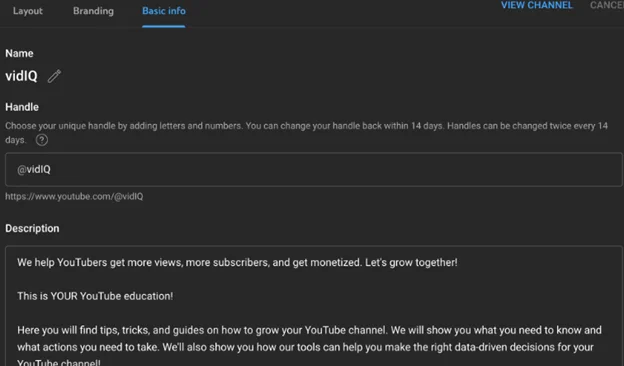Image resolution: width=624 pixels, height=366 pixels.
Task: Click the 'We help YouTubers get more views' line
Action: 237,263
